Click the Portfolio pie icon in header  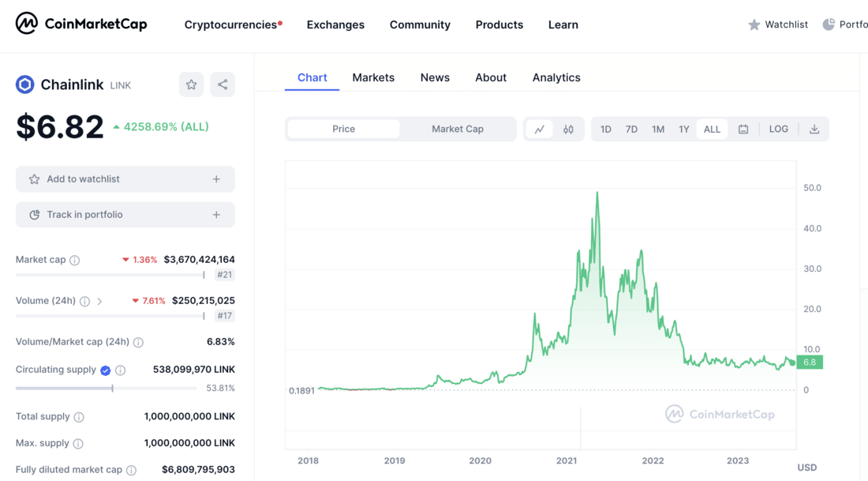click(x=829, y=24)
